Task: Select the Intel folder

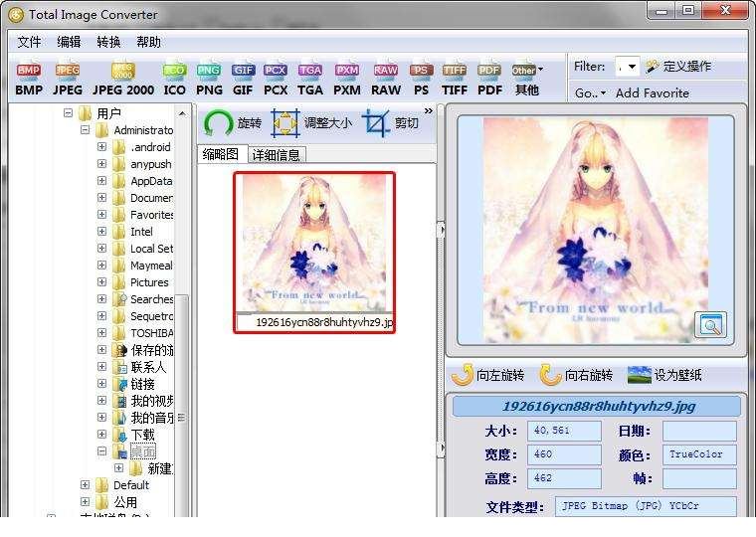Action: [141, 232]
